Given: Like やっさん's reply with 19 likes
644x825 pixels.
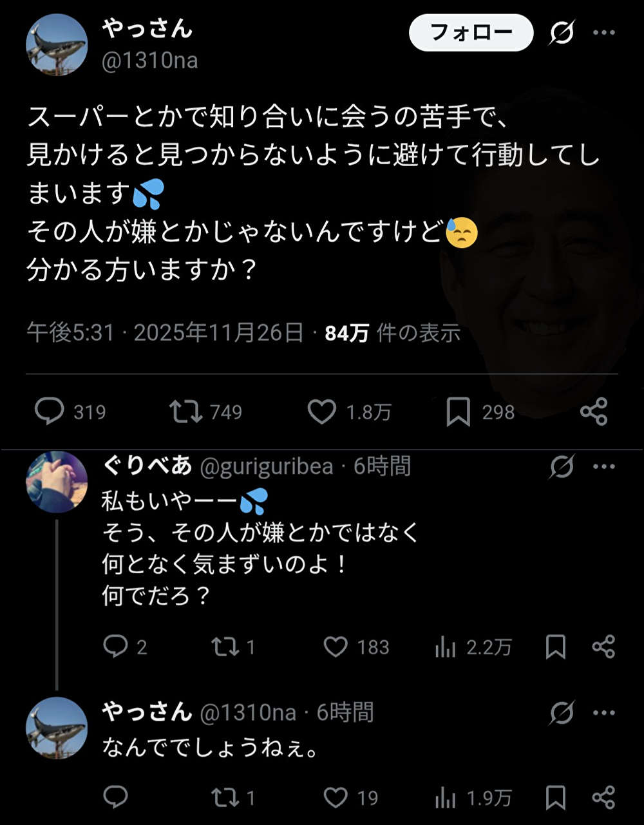Looking at the screenshot, I should 336,799.
